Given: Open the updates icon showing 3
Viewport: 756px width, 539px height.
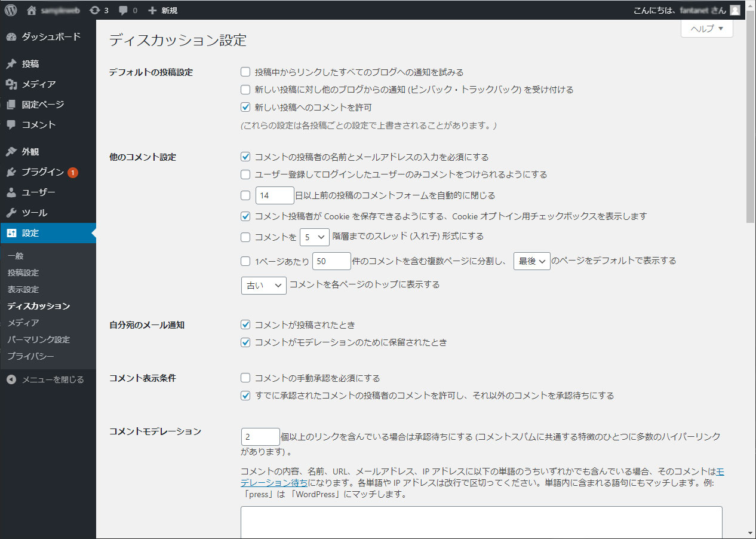Looking at the screenshot, I should [94, 10].
